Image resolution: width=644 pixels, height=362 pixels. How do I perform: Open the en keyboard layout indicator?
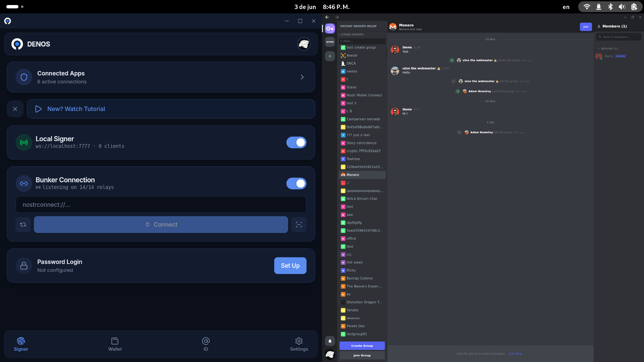click(x=566, y=7)
